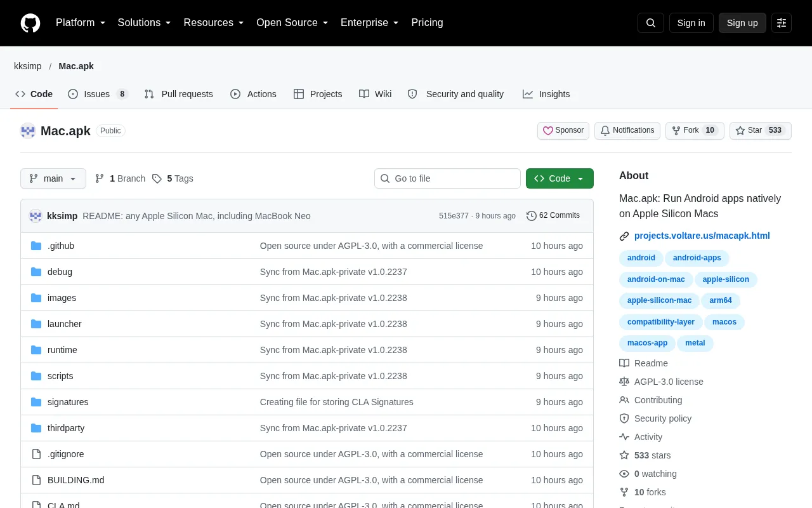Open the Pricing page link
The width and height of the screenshot is (812, 508).
pyautogui.click(x=427, y=23)
